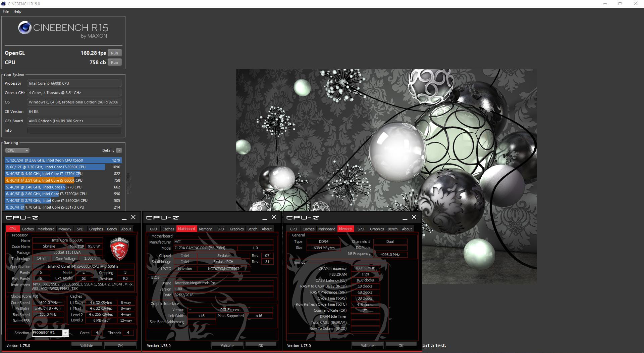This screenshot has height=353, width=644.
Task: Click Validate in middle CPU-Z window
Action: tap(227, 346)
